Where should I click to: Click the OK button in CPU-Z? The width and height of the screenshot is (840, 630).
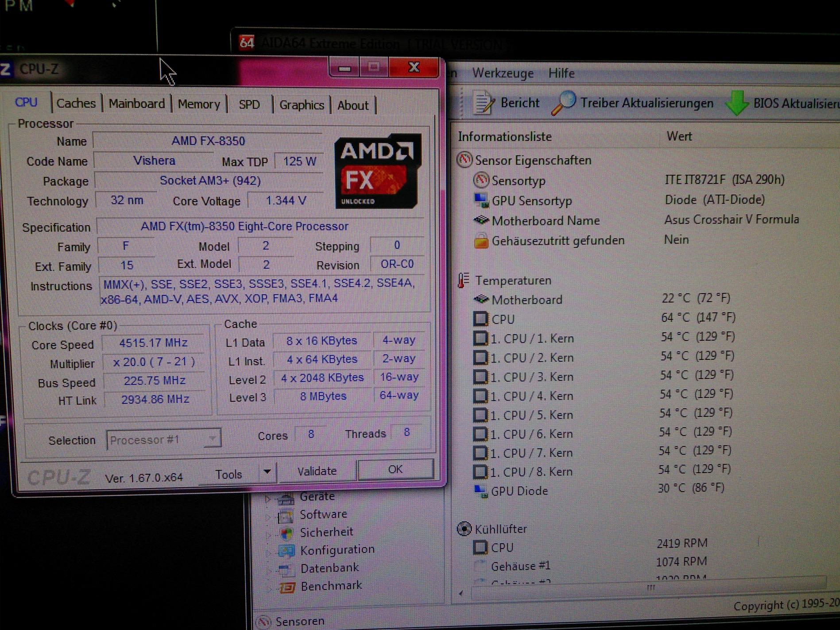point(395,469)
